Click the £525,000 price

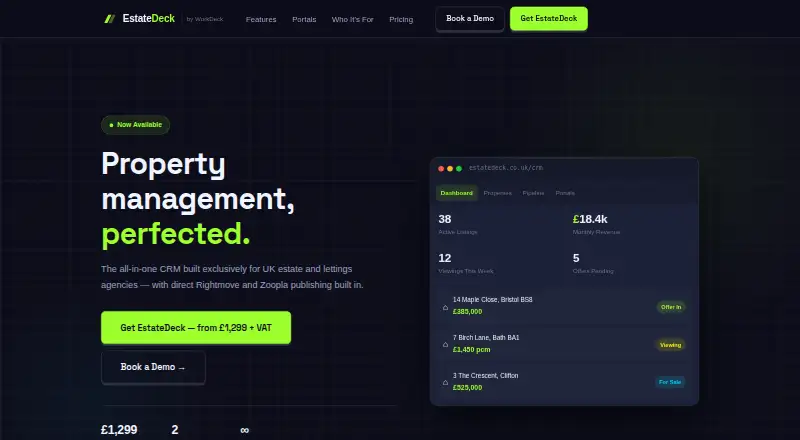[467, 387]
